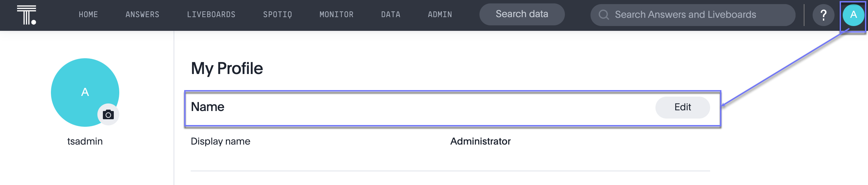
Task: Click the Display name label
Action: point(220,141)
